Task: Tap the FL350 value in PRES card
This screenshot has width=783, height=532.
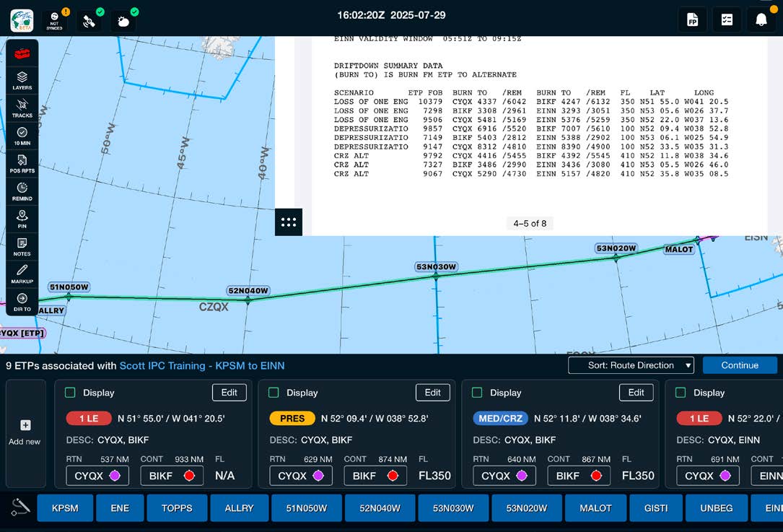Action: pos(434,476)
